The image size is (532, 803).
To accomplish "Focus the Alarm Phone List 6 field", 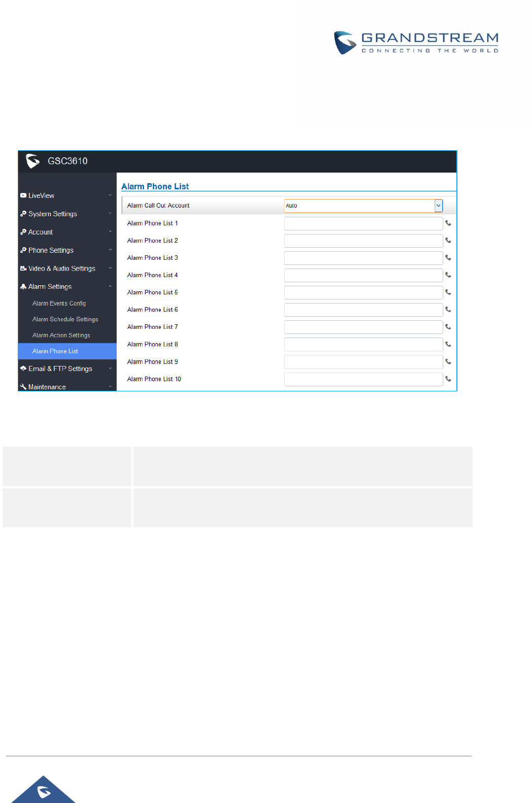I will click(x=363, y=310).
